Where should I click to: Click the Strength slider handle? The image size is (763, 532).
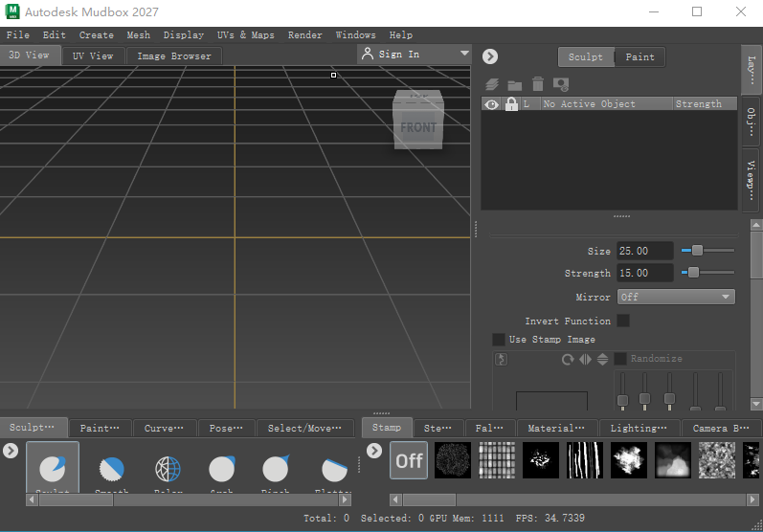click(693, 273)
